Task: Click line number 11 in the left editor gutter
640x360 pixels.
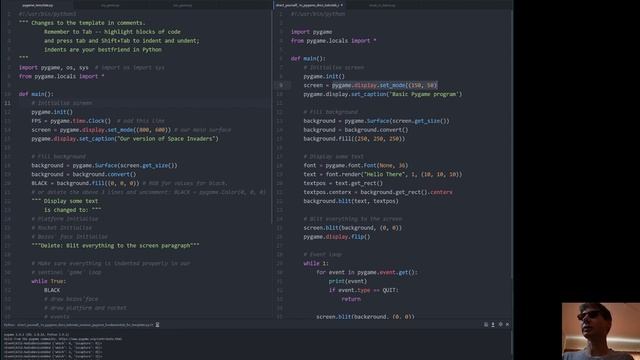Action: point(8,103)
